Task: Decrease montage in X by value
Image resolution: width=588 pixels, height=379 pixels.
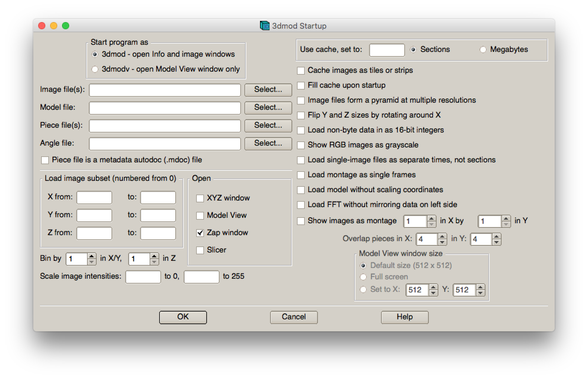Action: tap(431, 224)
